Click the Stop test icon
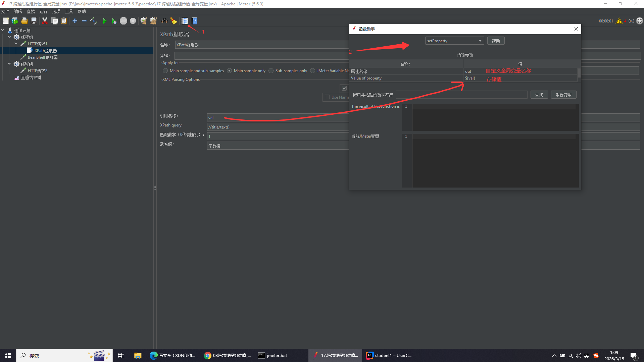This screenshot has height=362, width=644. 123,21
